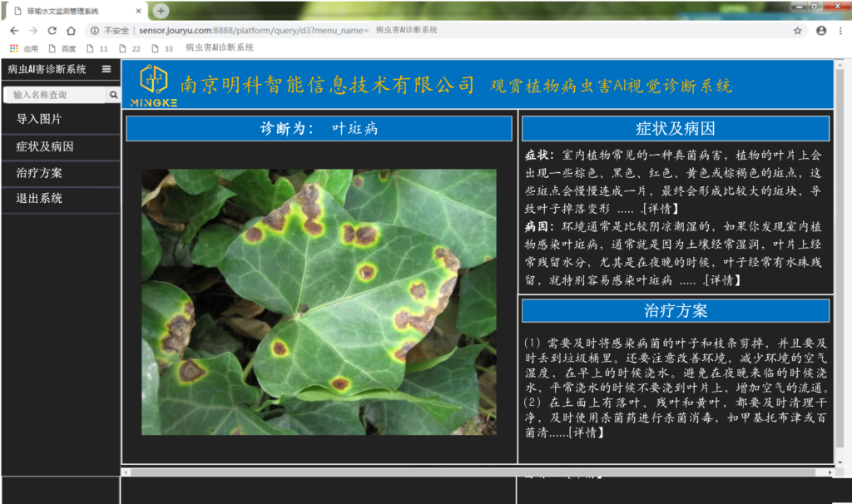The image size is (852, 504).
Task: Bookmark this page with the star icon
Action: [798, 30]
